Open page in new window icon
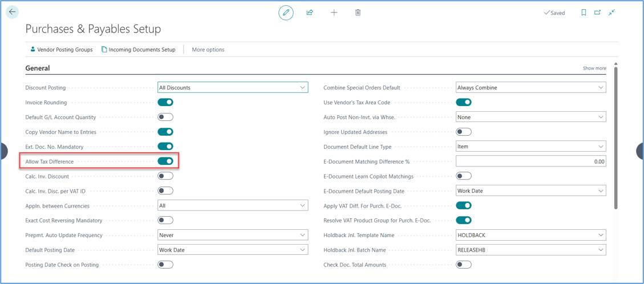 [597, 13]
